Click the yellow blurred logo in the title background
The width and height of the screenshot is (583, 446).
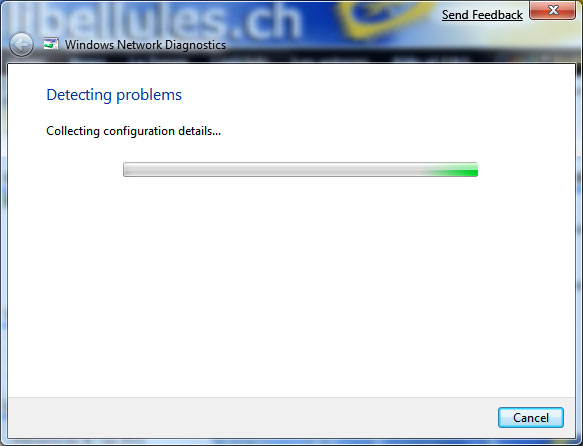pyautogui.click(x=383, y=19)
